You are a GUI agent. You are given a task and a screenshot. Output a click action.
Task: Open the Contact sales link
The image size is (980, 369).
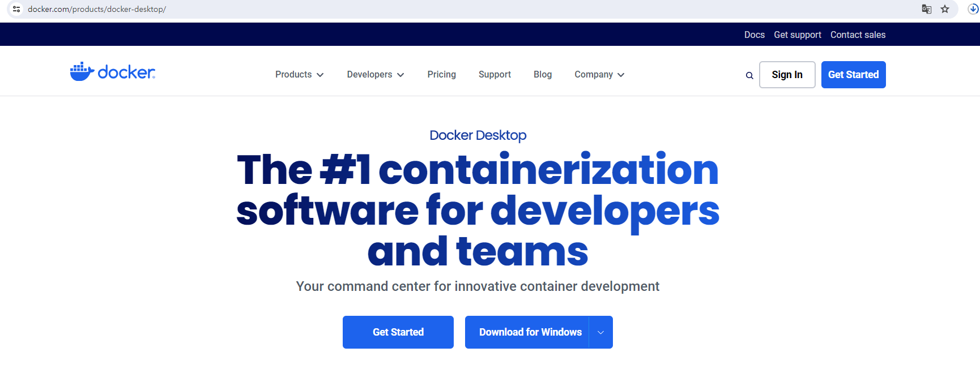[x=858, y=35]
